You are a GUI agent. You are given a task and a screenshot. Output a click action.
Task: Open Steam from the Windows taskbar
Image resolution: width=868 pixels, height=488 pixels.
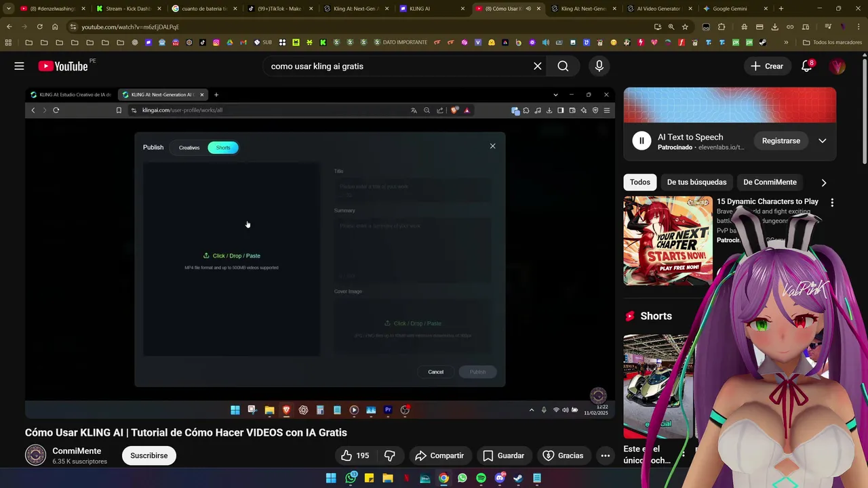pyautogui.click(x=518, y=478)
